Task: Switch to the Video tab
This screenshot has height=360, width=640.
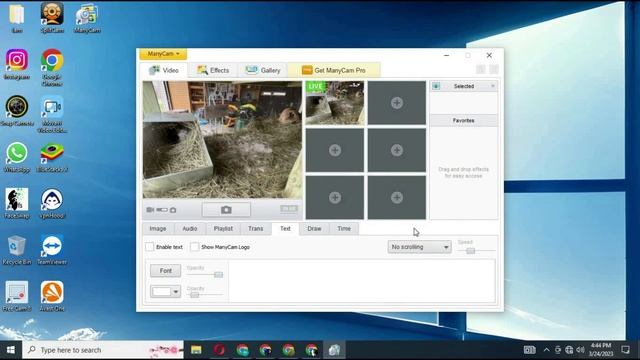Action: [164, 70]
